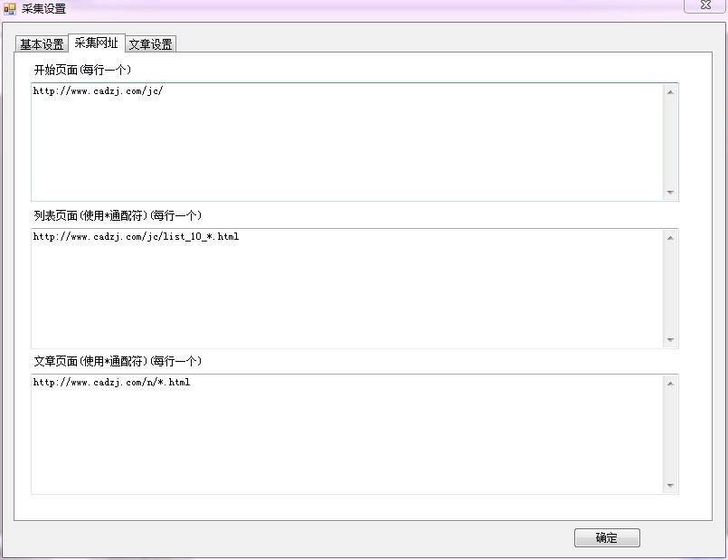Click the 开始页面 scrollbar track middle

click(x=670, y=142)
